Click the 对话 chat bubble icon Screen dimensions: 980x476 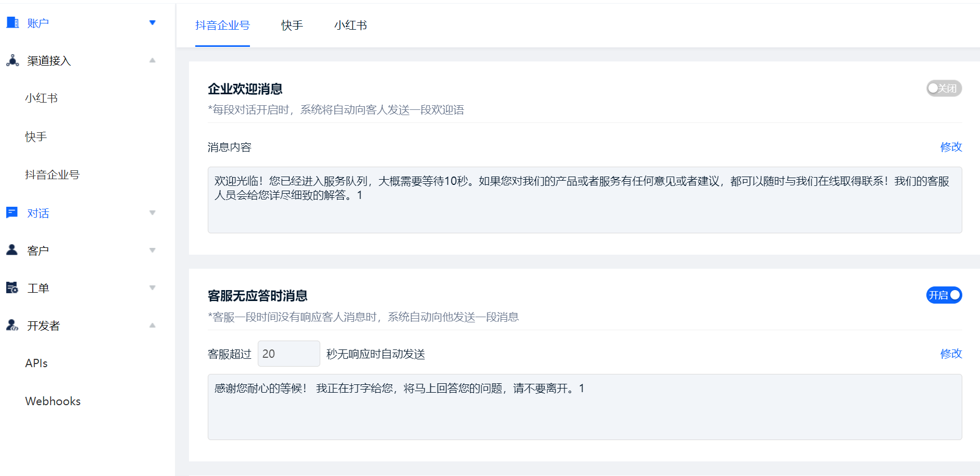point(12,212)
